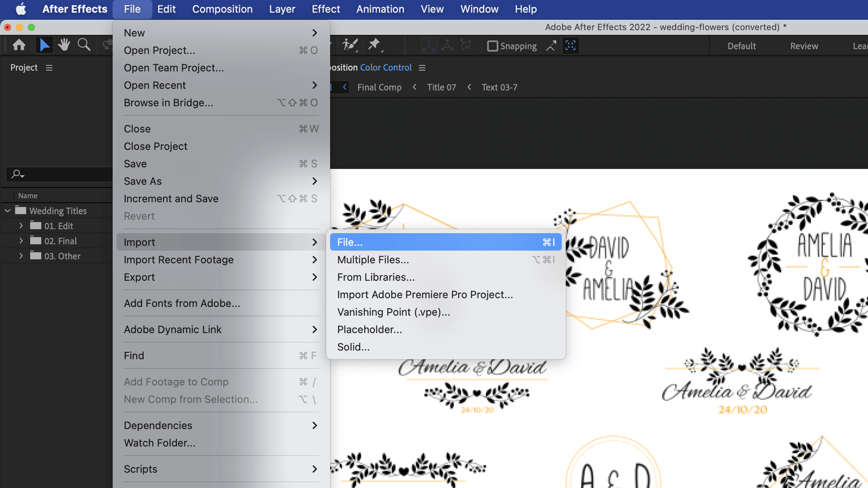Click the snap bounding box icon
The height and width of the screenshot is (488, 868).
point(571,46)
